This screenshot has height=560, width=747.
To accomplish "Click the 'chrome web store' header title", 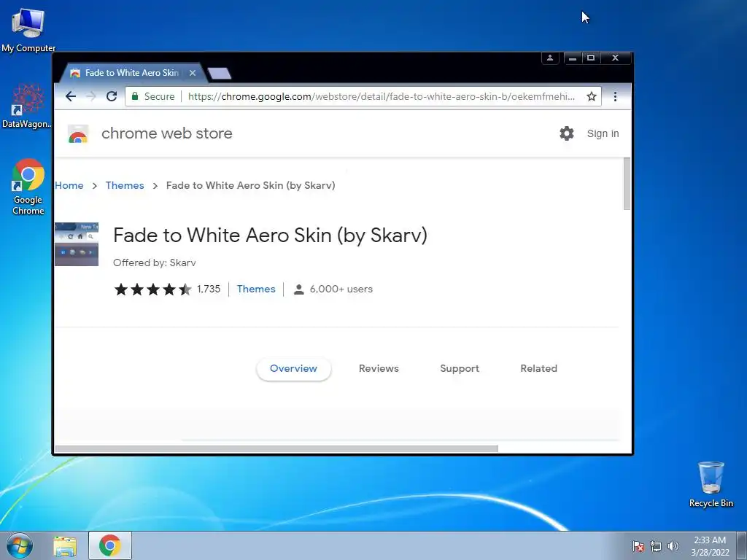I will [167, 133].
